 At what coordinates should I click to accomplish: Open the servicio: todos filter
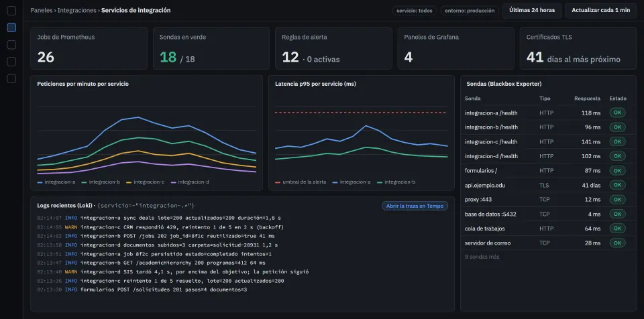(x=415, y=11)
